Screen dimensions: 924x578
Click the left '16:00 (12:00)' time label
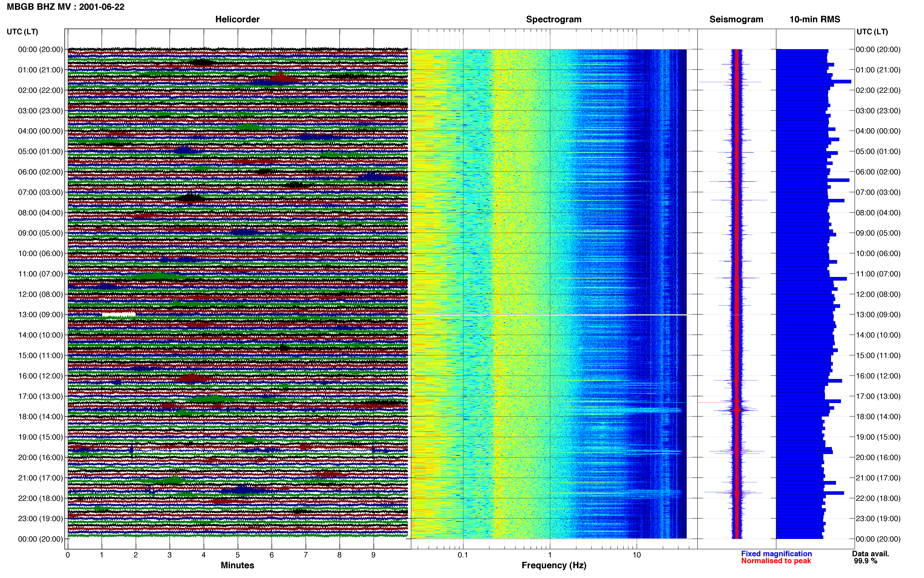pyautogui.click(x=41, y=376)
